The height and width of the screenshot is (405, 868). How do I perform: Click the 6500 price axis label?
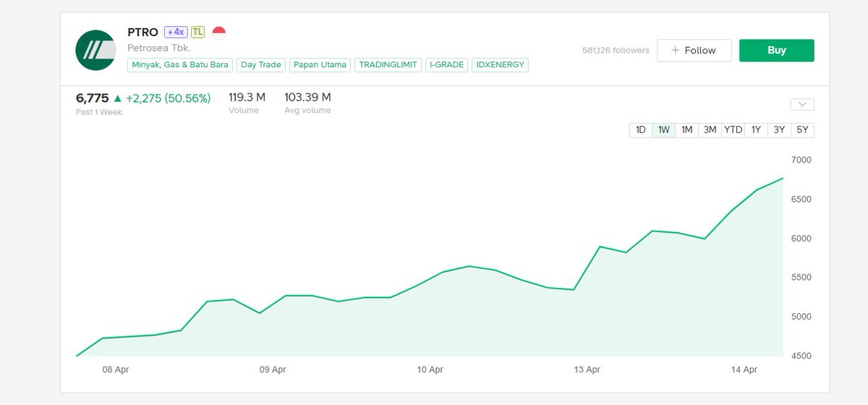(x=801, y=199)
